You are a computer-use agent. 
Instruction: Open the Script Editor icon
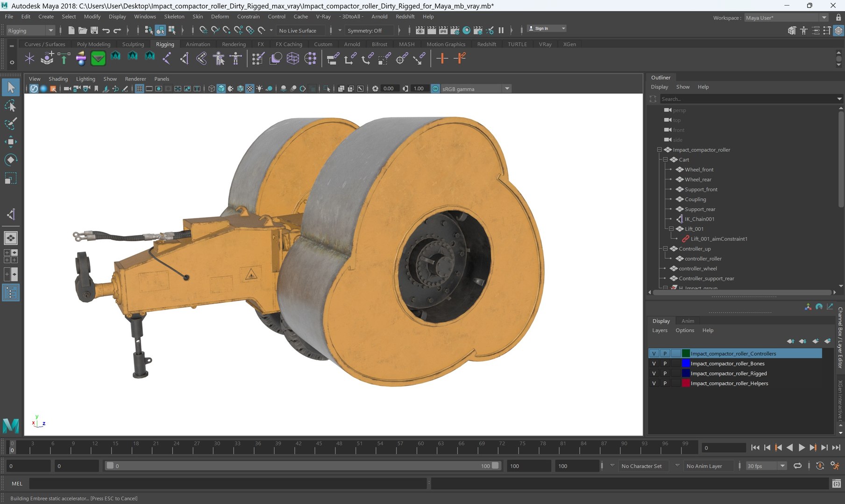[837, 483]
